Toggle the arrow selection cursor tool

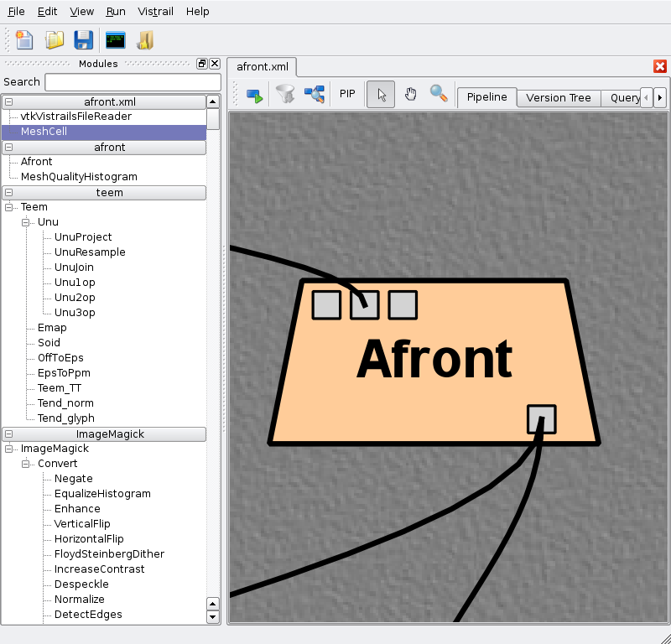pos(381,95)
